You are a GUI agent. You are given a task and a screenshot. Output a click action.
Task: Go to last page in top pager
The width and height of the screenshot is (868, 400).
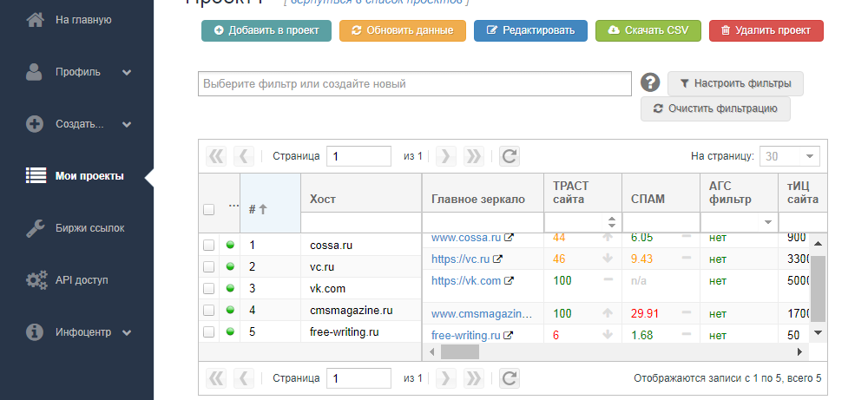(x=474, y=156)
